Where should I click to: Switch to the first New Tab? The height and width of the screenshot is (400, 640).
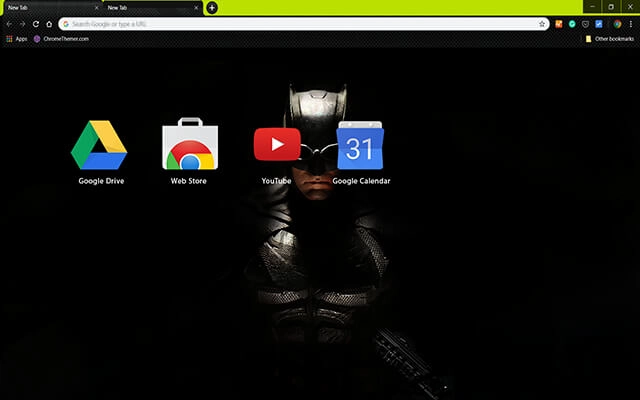51,8
